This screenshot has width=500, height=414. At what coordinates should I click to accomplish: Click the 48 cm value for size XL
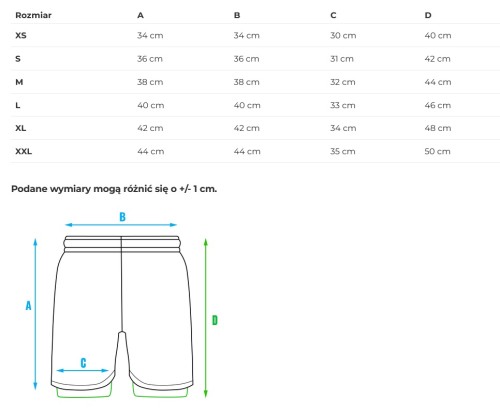(x=438, y=128)
